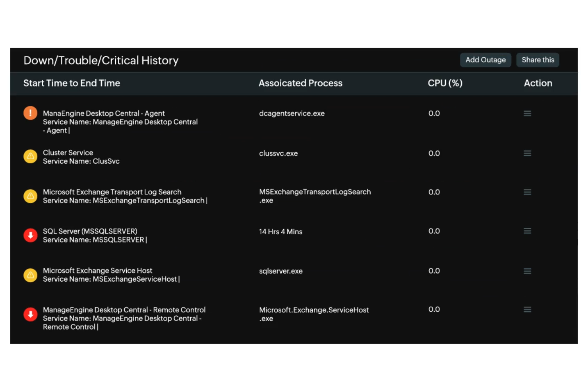The width and height of the screenshot is (588, 392).
Task: Click the trouble icon for Exchange Transport Log Search
Action: [30, 196]
